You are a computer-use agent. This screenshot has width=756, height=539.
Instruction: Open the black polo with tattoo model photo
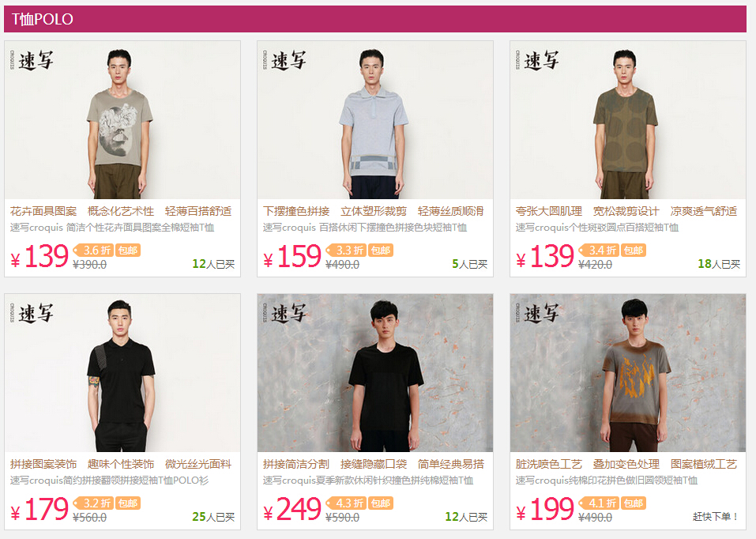(x=122, y=373)
